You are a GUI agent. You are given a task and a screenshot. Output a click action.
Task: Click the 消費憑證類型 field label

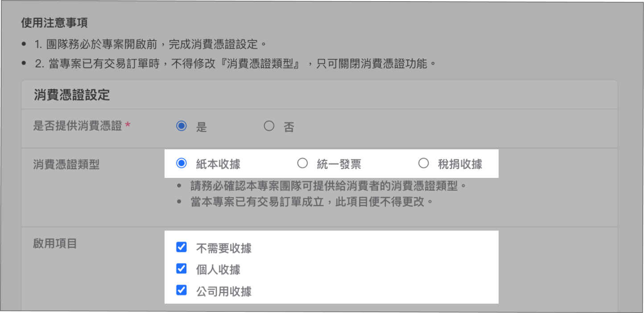coord(66,165)
